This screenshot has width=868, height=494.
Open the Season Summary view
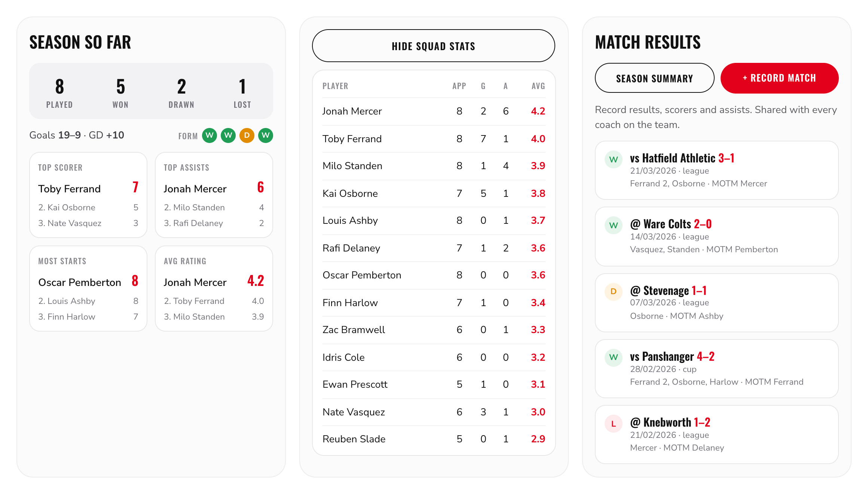[x=655, y=78]
